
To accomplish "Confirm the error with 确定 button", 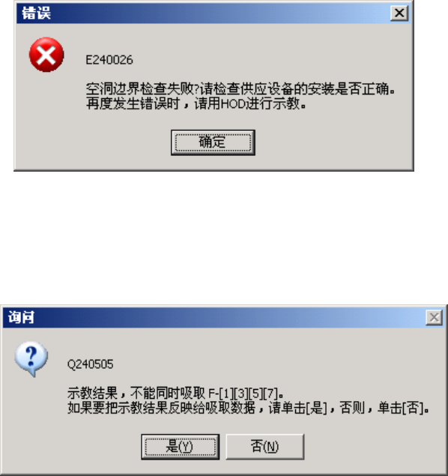I will (x=213, y=142).
